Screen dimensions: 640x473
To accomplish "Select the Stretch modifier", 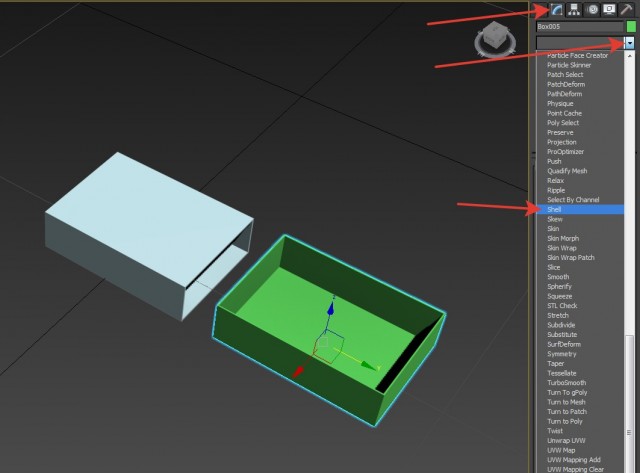I will click(x=558, y=316).
